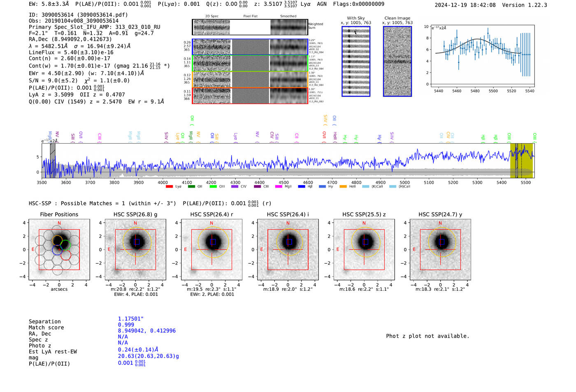Click the "Pixel Flat" column header

[x=251, y=16]
